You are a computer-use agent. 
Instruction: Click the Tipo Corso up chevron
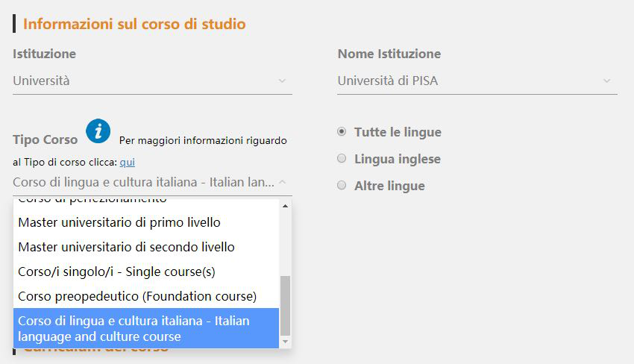[282, 182]
